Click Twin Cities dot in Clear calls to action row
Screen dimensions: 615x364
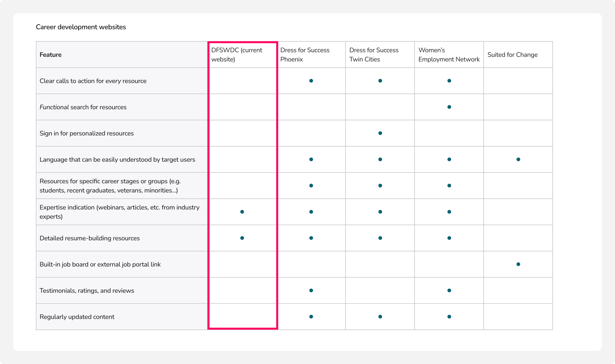380,81
